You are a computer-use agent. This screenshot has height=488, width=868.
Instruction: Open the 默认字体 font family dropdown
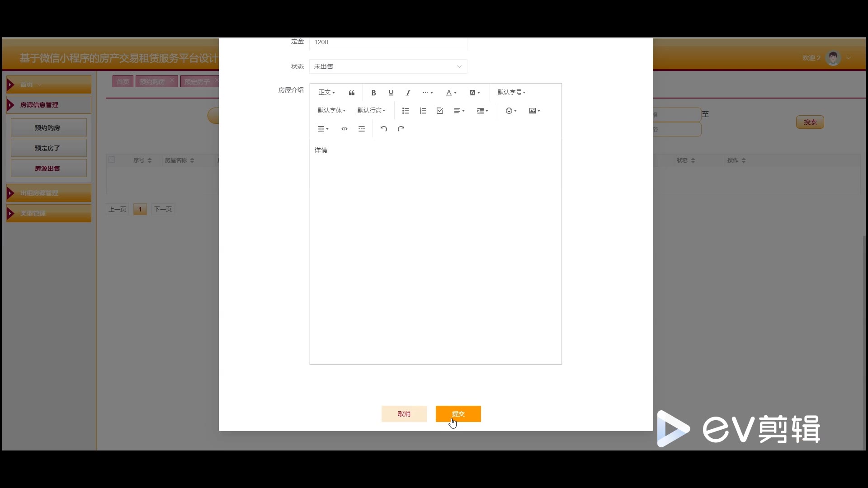(331, 111)
